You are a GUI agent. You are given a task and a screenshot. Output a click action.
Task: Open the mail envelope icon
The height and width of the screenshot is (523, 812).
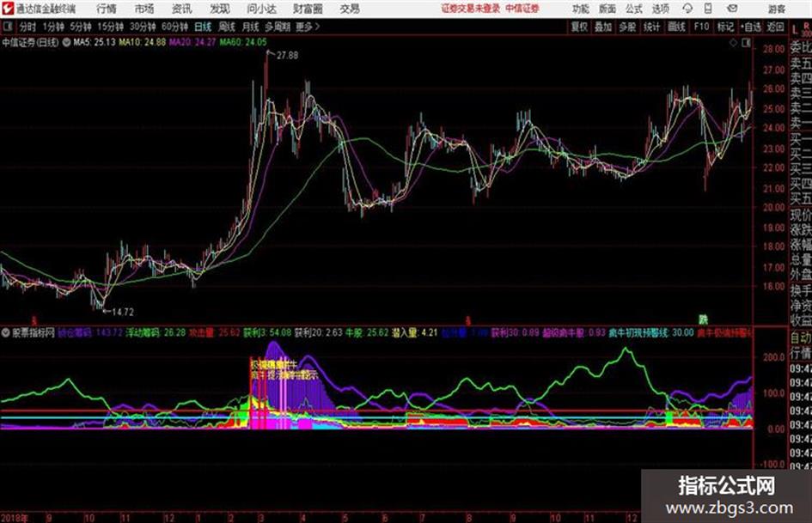coord(732,9)
